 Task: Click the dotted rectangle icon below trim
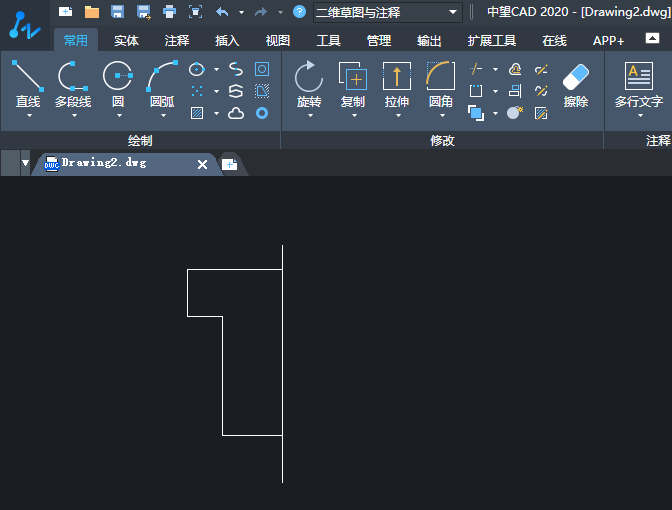(x=476, y=91)
